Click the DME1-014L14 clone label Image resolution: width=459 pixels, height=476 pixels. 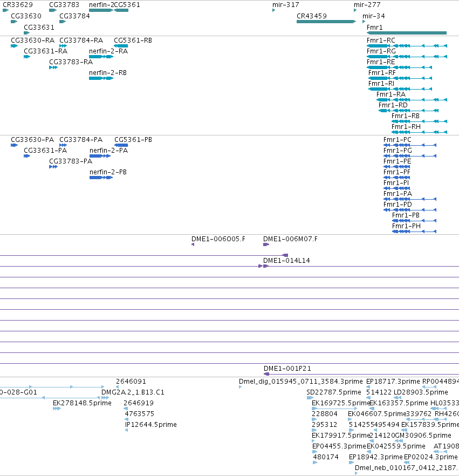tap(286, 261)
